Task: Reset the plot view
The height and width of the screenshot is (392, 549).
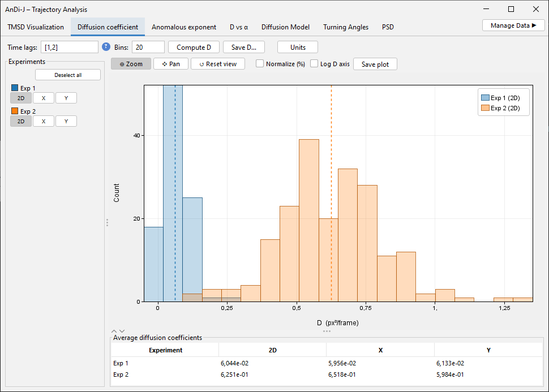Action: click(218, 64)
